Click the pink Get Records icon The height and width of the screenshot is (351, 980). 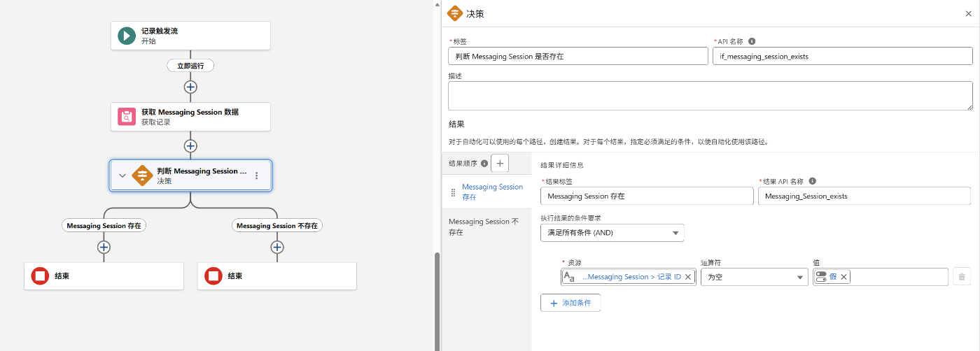[127, 117]
